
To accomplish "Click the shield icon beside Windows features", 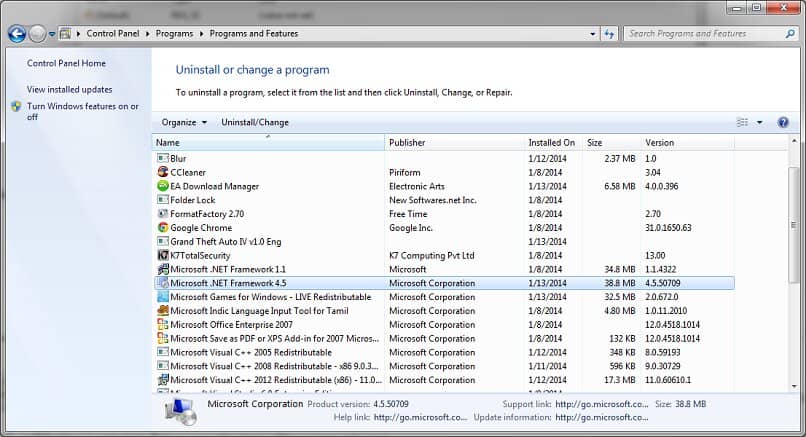I will pyautogui.click(x=16, y=106).
